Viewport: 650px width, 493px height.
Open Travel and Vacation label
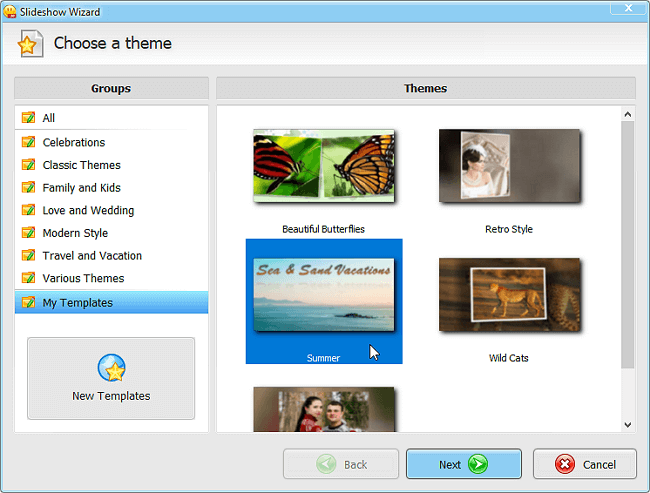(92, 256)
